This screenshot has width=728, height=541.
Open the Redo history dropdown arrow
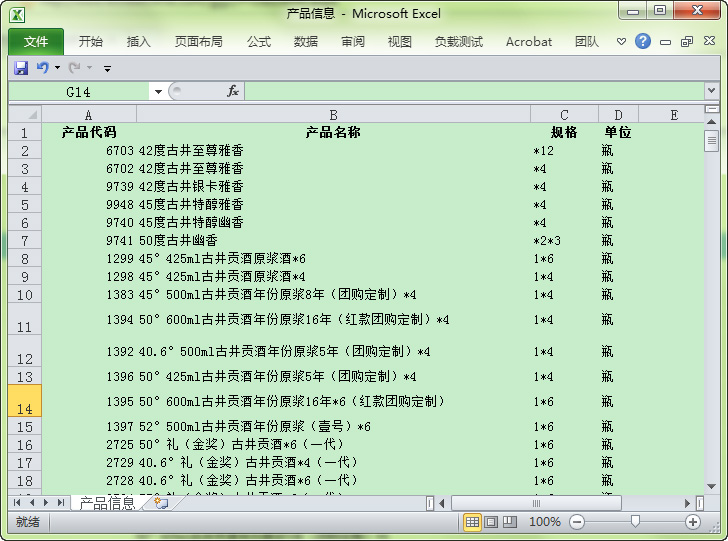[x=89, y=68]
